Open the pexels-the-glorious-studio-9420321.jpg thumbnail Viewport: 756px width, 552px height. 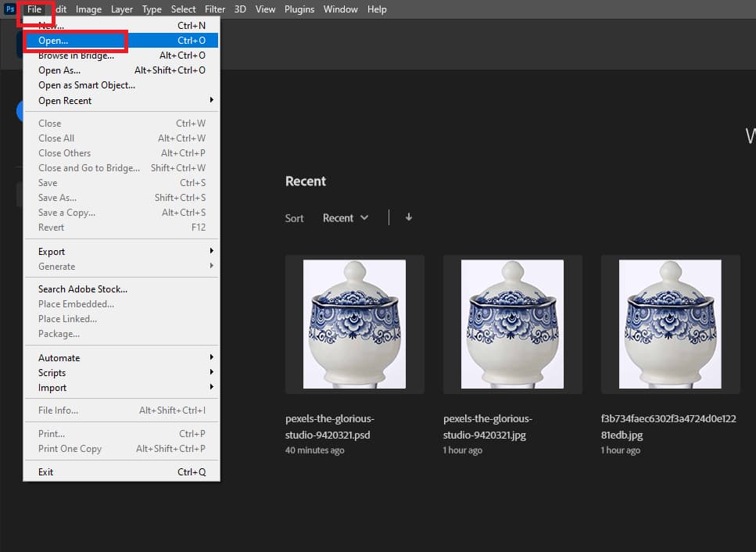(x=512, y=324)
